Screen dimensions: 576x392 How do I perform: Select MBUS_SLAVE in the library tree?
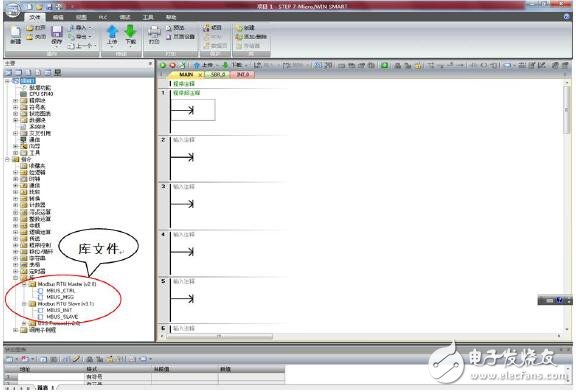[x=62, y=317]
